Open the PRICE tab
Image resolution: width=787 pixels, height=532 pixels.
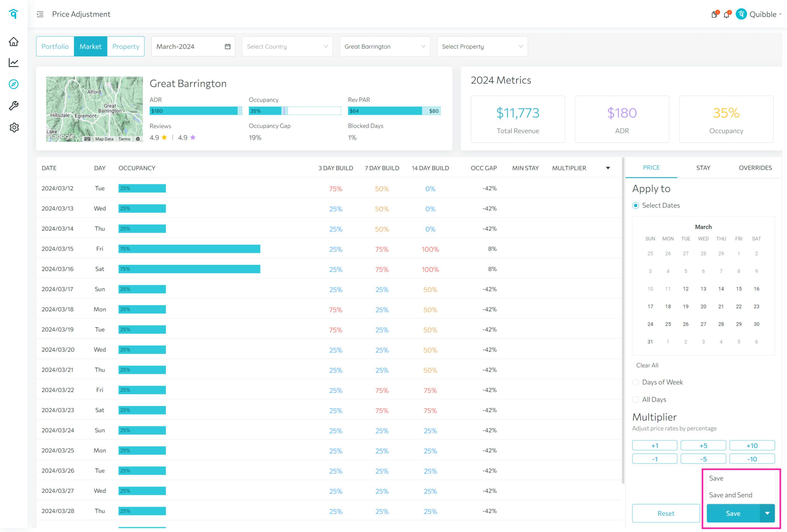click(651, 167)
